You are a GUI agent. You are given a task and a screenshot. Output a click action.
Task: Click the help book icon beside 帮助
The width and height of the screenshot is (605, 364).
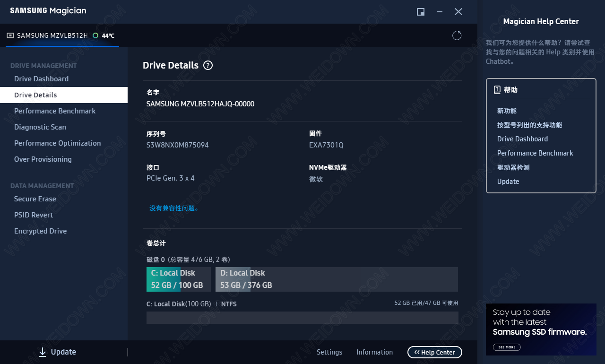(x=497, y=89)
